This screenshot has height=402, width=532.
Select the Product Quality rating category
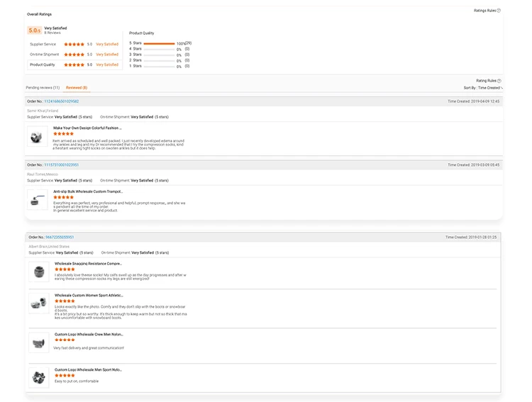click(x=43, y=65)
